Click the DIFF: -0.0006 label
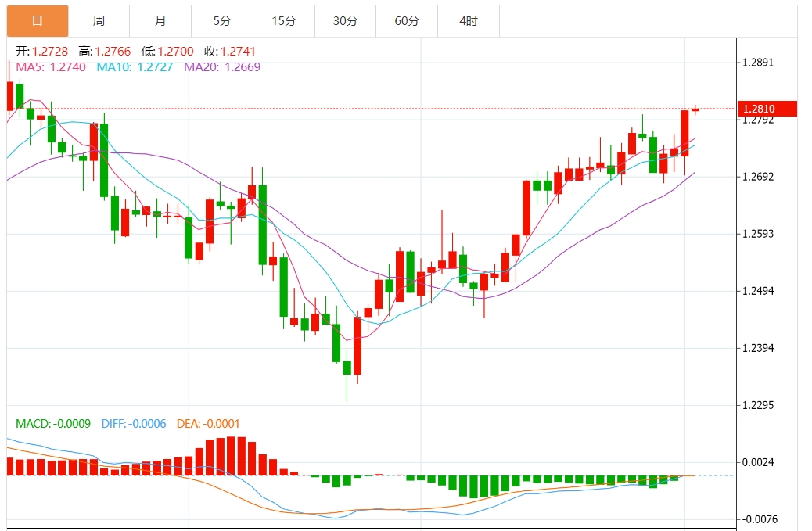The image size is (812, 531). [x=134, y=424]
